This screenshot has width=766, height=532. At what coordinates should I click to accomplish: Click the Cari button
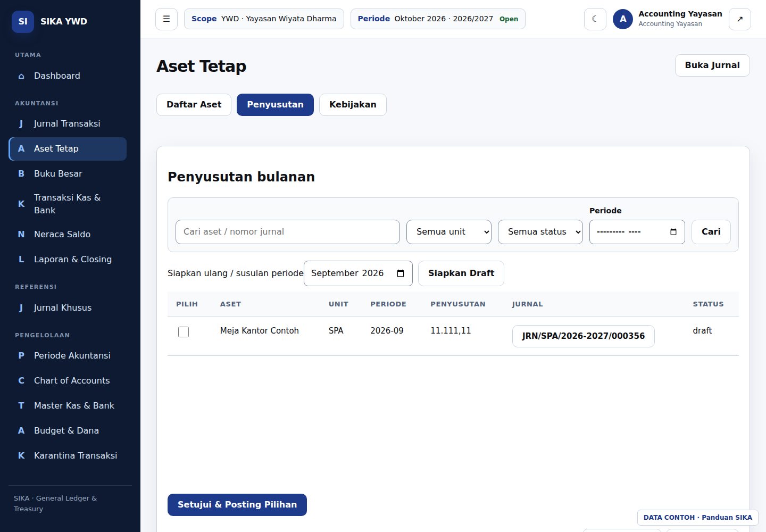coord(711,232)
